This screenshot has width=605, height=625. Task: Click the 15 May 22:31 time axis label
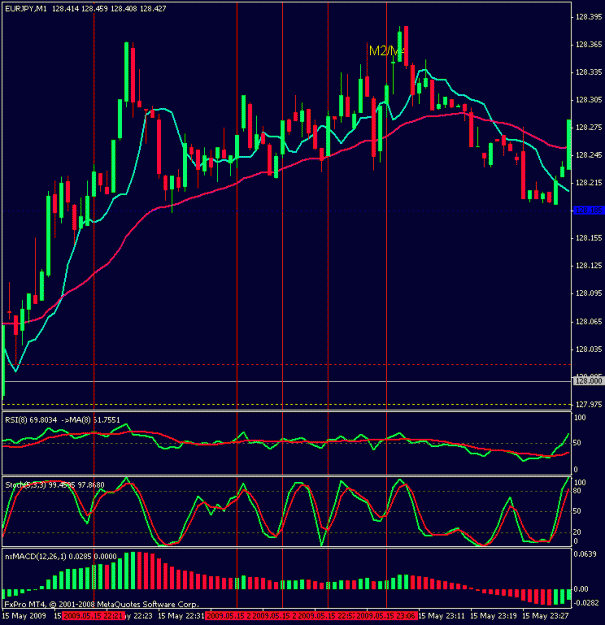(x=181, y=616)
